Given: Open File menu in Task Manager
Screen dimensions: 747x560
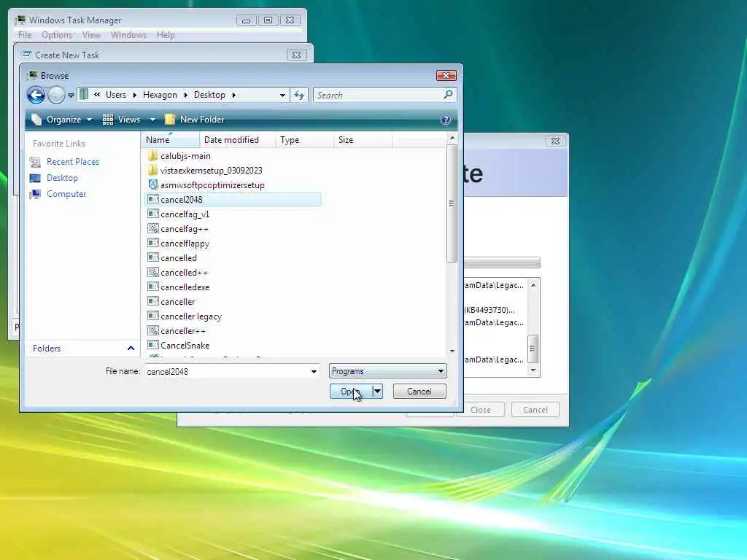Looking at the screenshot, I should 25,35.
